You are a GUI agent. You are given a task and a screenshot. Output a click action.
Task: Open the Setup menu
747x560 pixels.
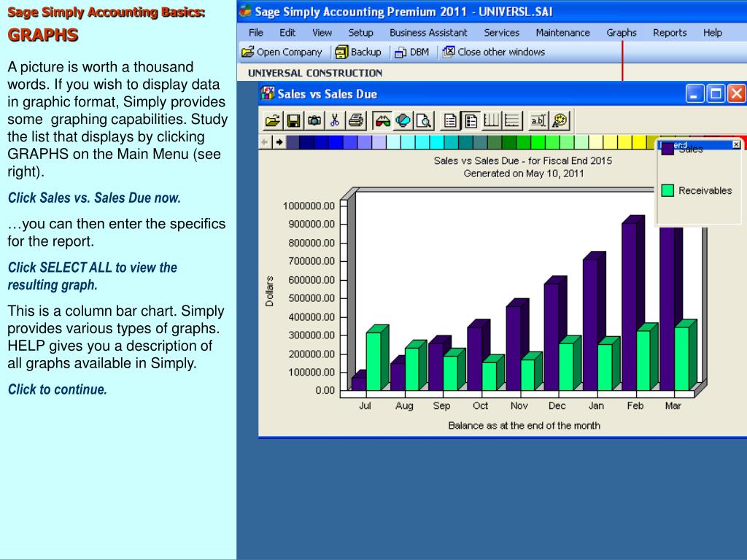click(x=360, y=32)
